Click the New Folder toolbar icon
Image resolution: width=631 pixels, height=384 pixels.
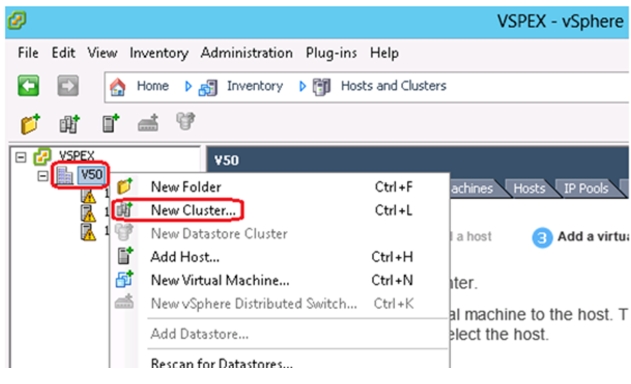pos(31,124)
